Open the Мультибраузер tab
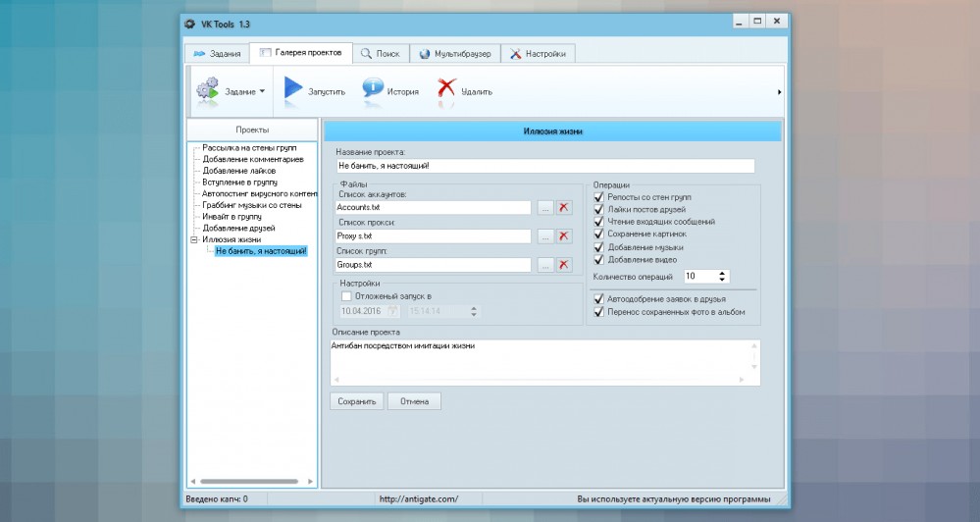This screenshot has width=980, height=522. (455, 54)
